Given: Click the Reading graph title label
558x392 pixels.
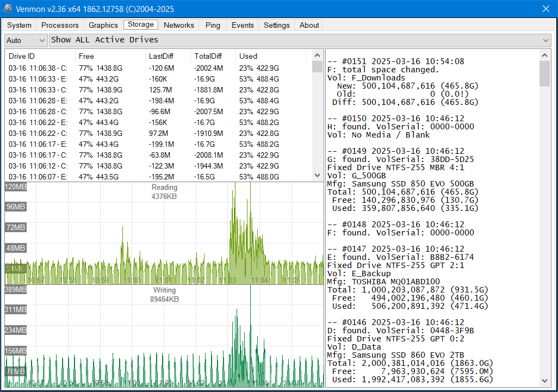Looking at the screenshot, I should pyautogui.click(x=164, y=187).
